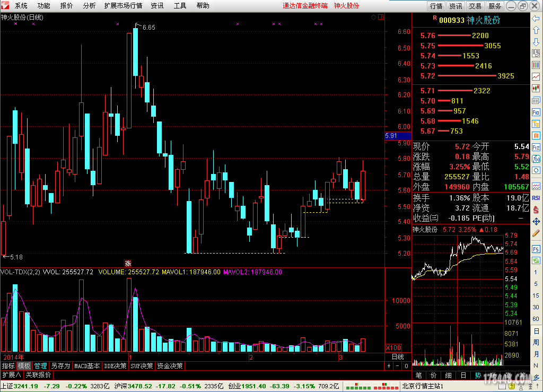This screenshot has width=543, height=392.
Task: Switch to 1-minute period
Action: coord(536,272)
